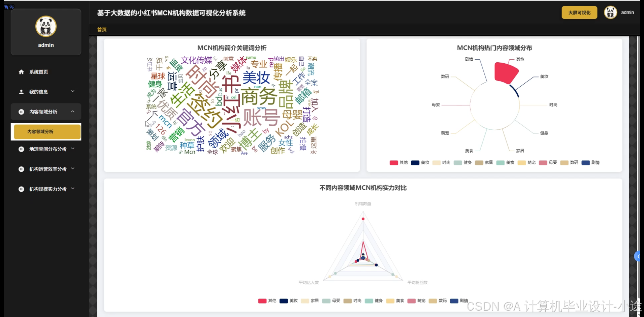Click the 家居 label beside the pie chart
Screen dimensions: 644x317
520,151
